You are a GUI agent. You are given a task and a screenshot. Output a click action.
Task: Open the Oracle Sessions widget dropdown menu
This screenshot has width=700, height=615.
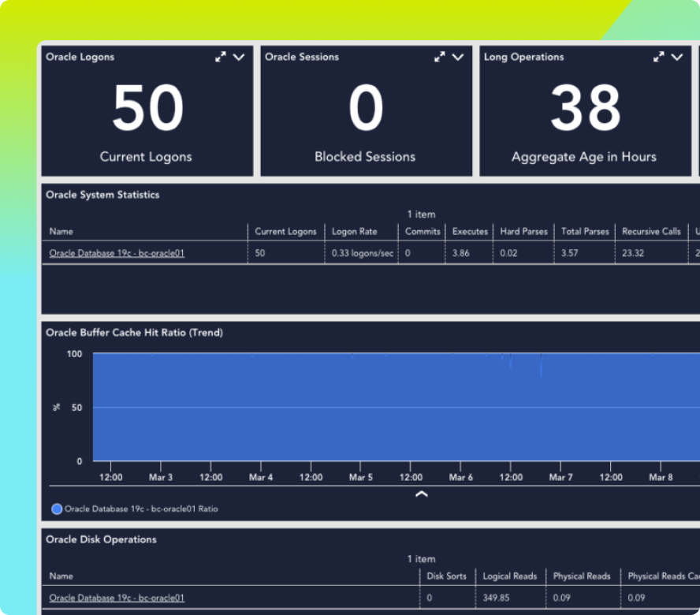pos(458,57)
